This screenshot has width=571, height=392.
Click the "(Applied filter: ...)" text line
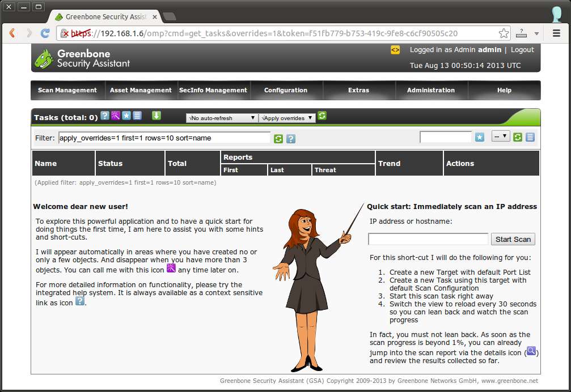[125, 182]
